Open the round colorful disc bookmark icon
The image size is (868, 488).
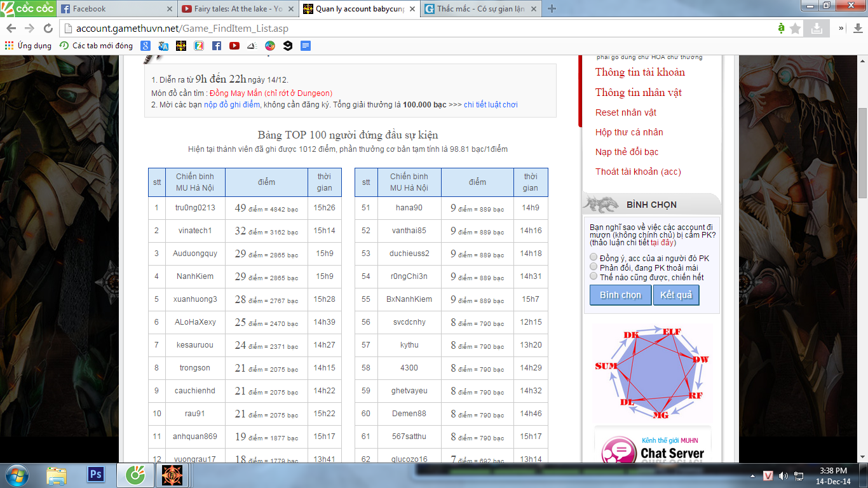[270, 46]
